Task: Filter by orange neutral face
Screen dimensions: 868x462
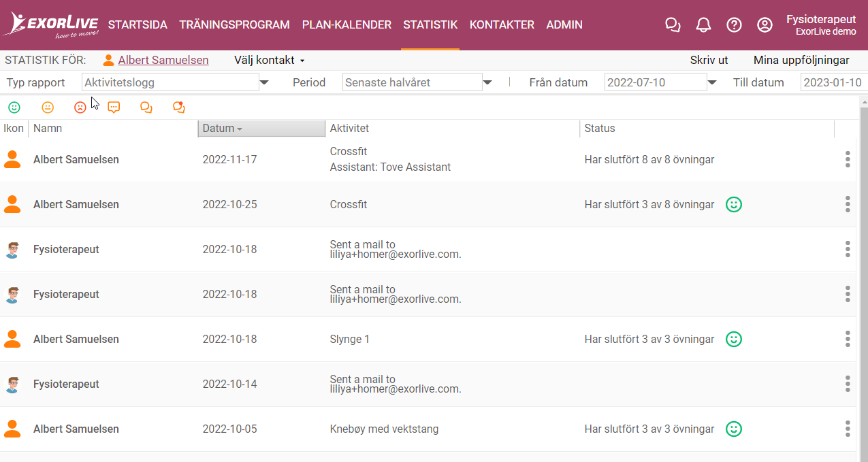Action: (x=48, y=108)
